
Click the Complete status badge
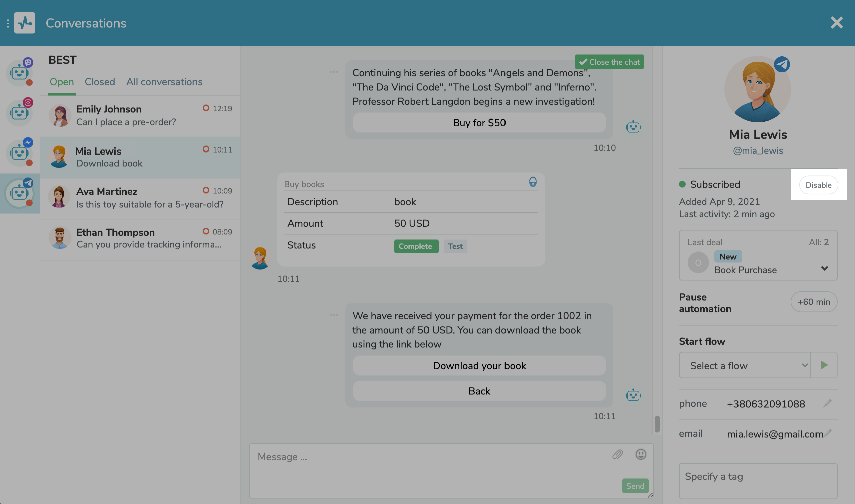416,246
